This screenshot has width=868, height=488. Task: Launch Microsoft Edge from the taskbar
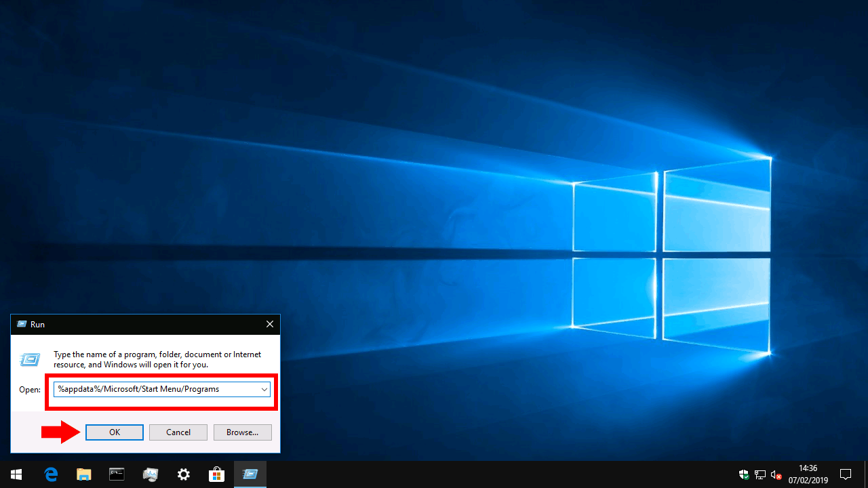(x=51, y=474)
